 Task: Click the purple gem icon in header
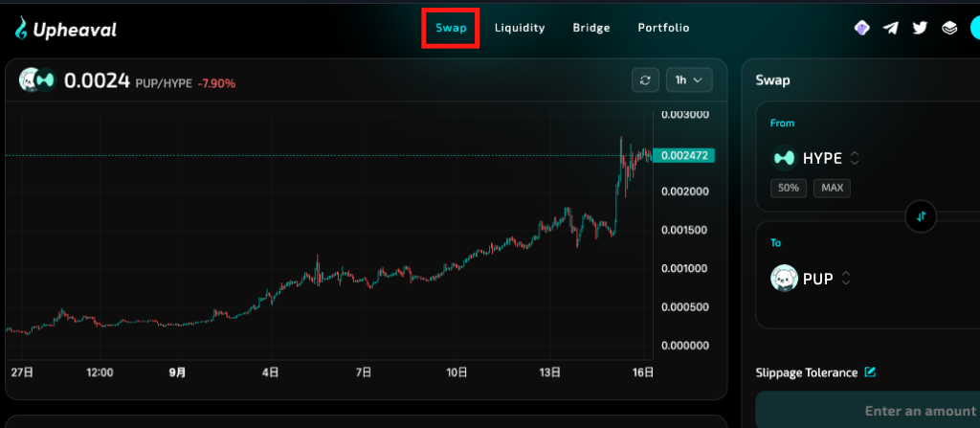click(861, 28)
